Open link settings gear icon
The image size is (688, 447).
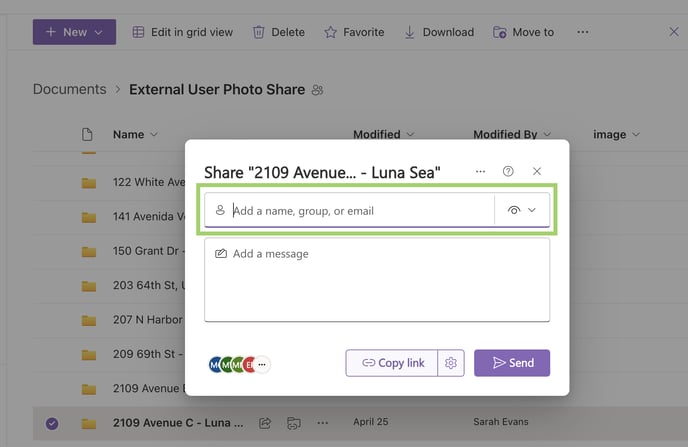pyautogui.click(x=451, y=363)
